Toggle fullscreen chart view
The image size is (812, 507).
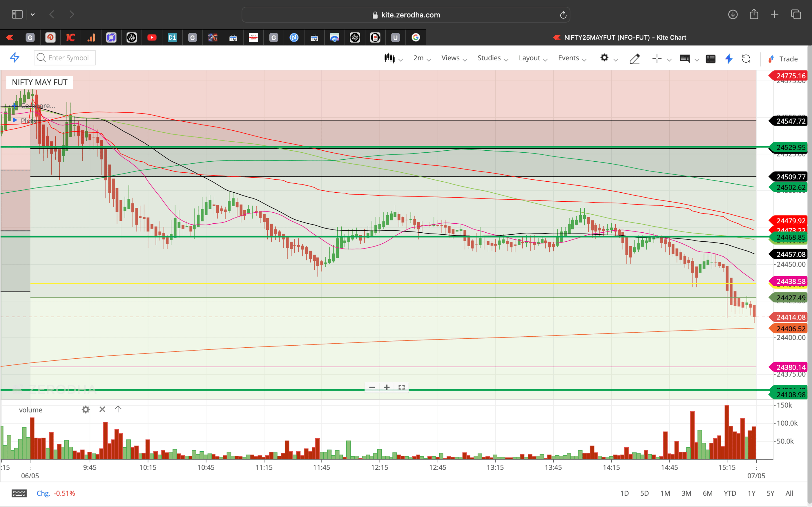click(401, 387)
